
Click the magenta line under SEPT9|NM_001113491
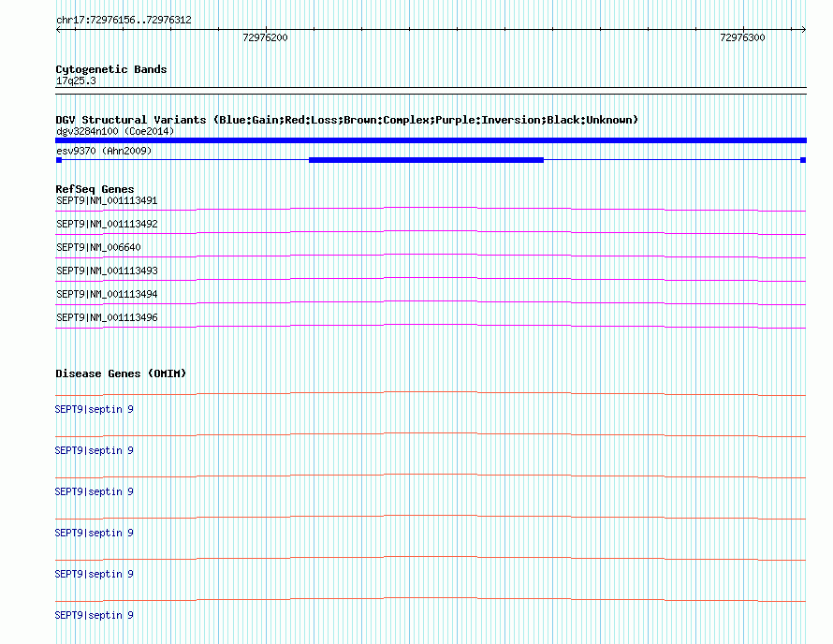pos(431,208)
